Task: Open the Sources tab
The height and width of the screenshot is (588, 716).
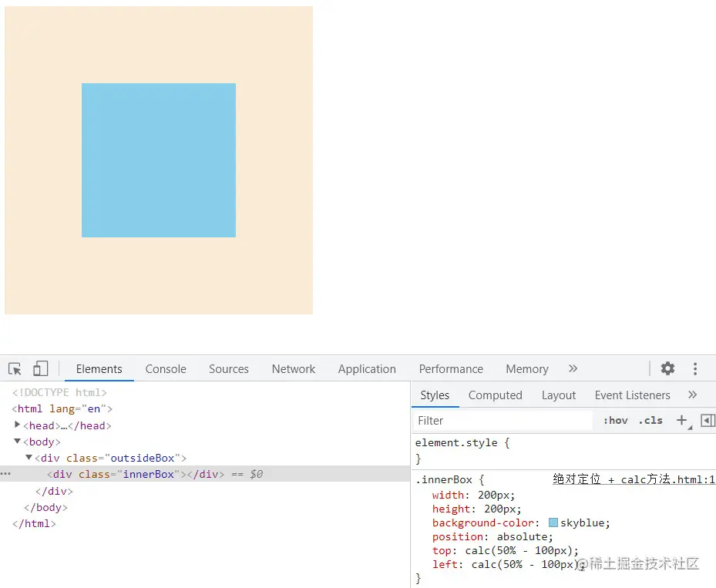Action: click(x=229, y=369)
